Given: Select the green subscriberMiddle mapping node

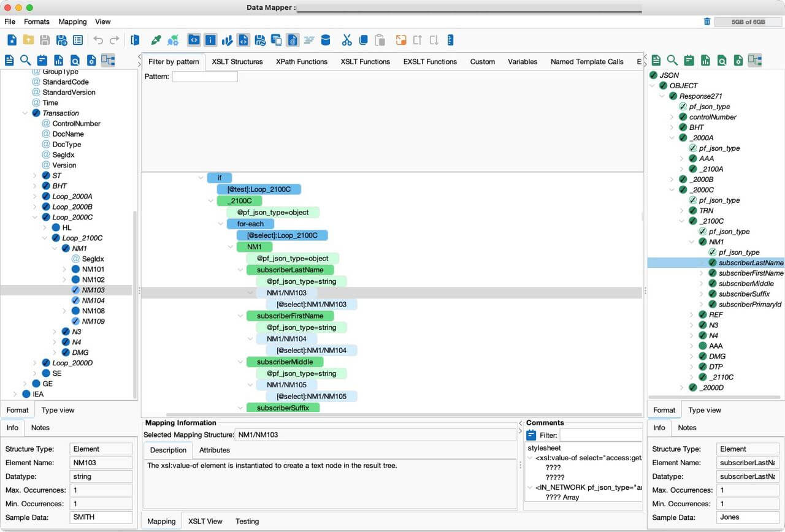Looking at the screenshot, I should 285,362.
